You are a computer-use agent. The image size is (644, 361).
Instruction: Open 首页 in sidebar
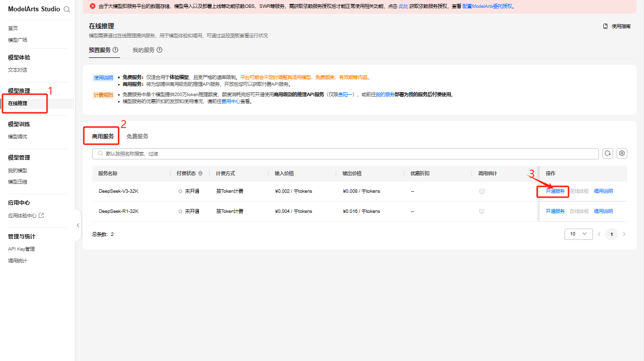[x=13, y=28]
